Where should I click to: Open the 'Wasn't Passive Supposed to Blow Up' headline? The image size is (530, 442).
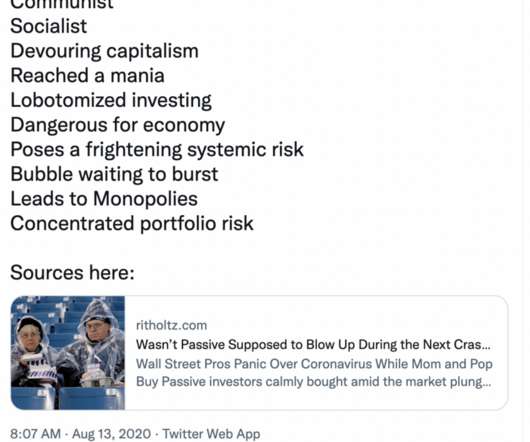313,345
